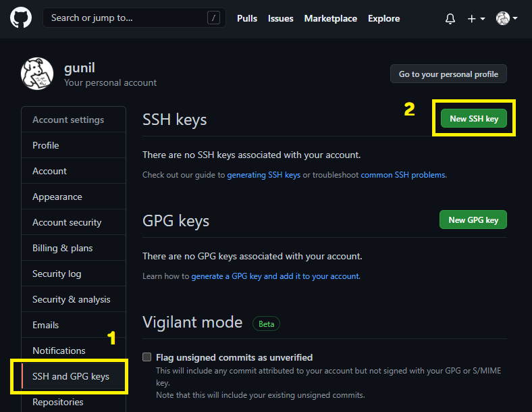Enable Flag unsigned commits as unverified checkbox
This screenshot has width=532, height=412.
(147, 357)
